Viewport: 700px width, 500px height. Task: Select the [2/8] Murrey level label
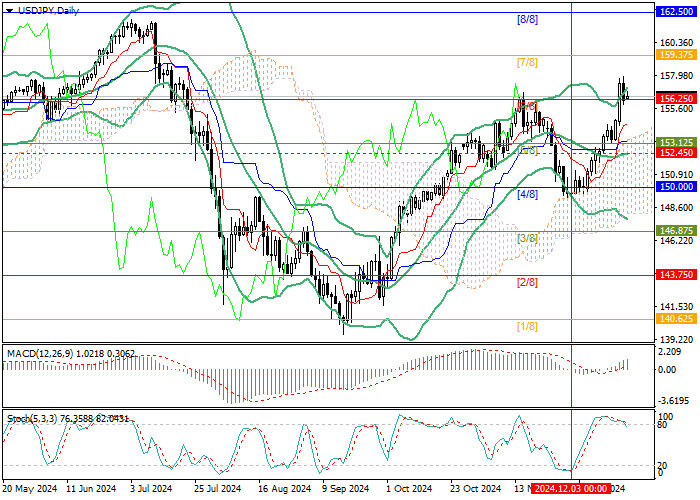pos(528,283)
